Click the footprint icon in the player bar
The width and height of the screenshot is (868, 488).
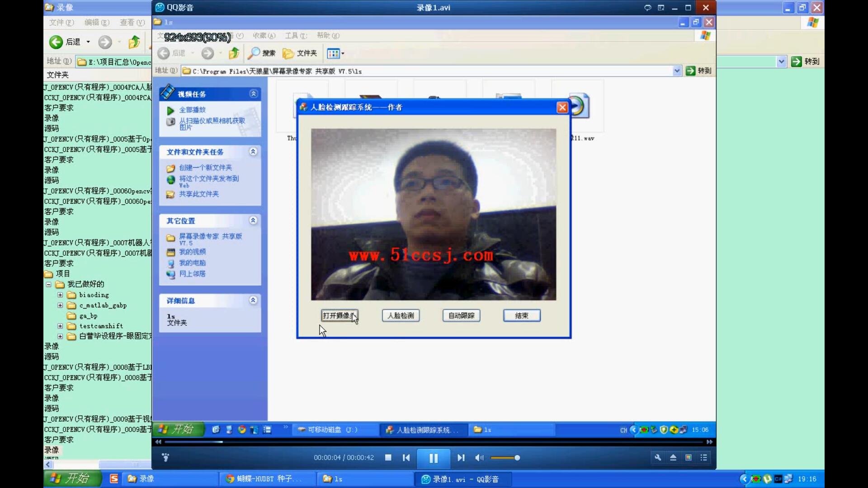(165, 458)
